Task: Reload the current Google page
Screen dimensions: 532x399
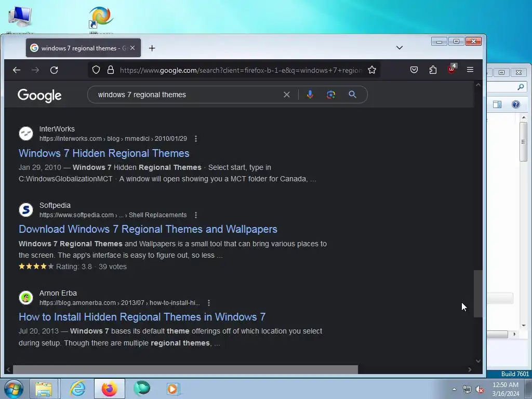Action: [54, 70]
